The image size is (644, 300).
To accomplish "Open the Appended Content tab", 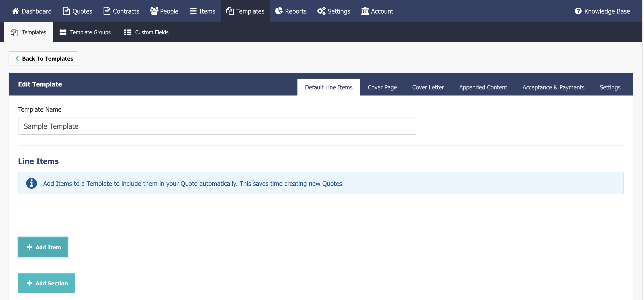I will [483, 87].
